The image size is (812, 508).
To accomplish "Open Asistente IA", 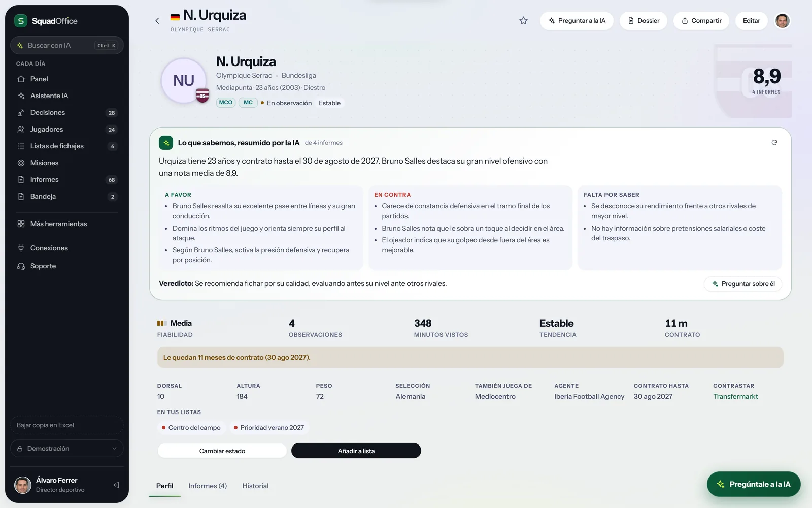I will [67, 96].
